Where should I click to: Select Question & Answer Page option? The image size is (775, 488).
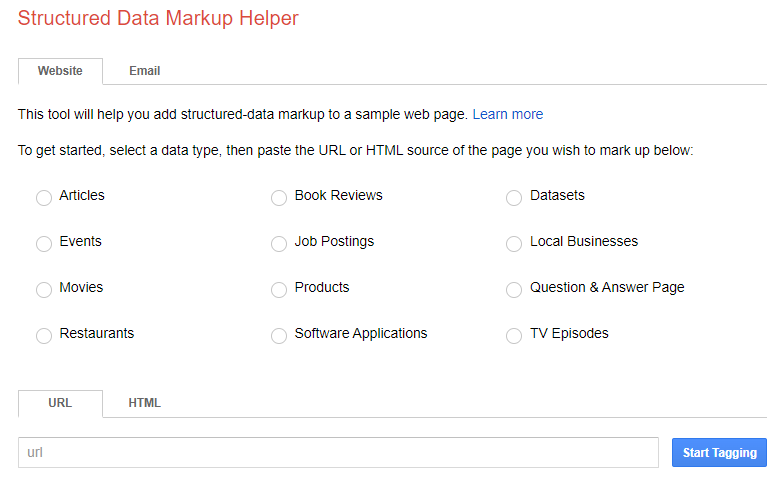514,290
